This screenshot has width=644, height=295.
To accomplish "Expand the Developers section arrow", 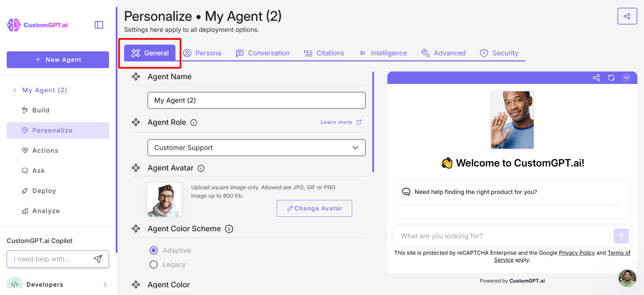I will pyautogui.click(x=105, y=285).
